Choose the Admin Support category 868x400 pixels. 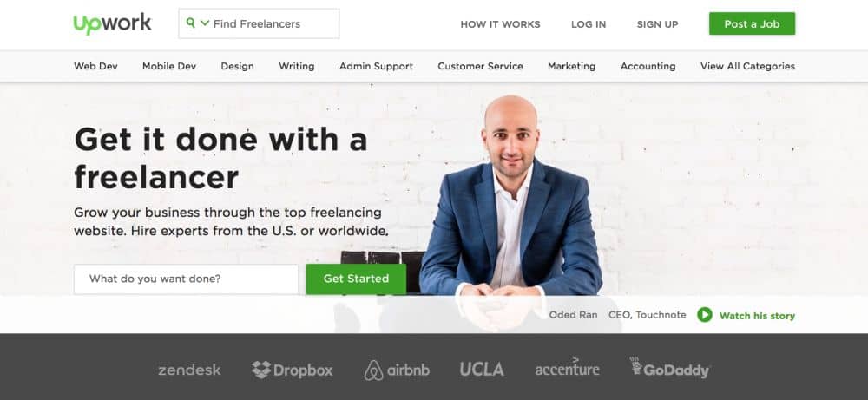[377, 66]
